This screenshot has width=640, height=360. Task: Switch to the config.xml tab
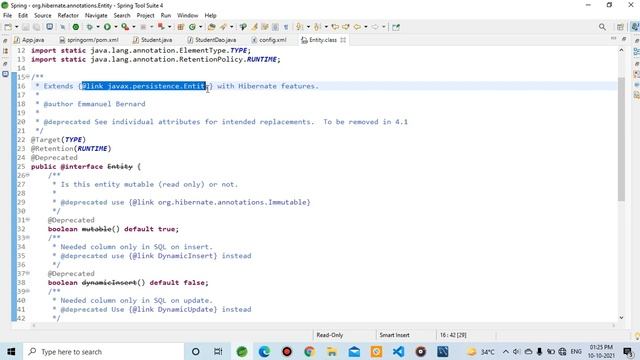click(x=269, y=40)
